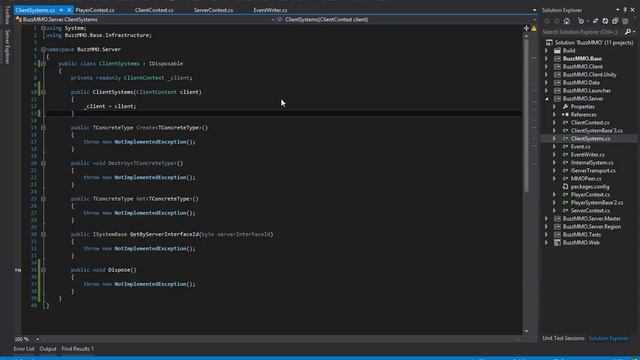Click the Solution Explorer Forward arrow icon

557,21
